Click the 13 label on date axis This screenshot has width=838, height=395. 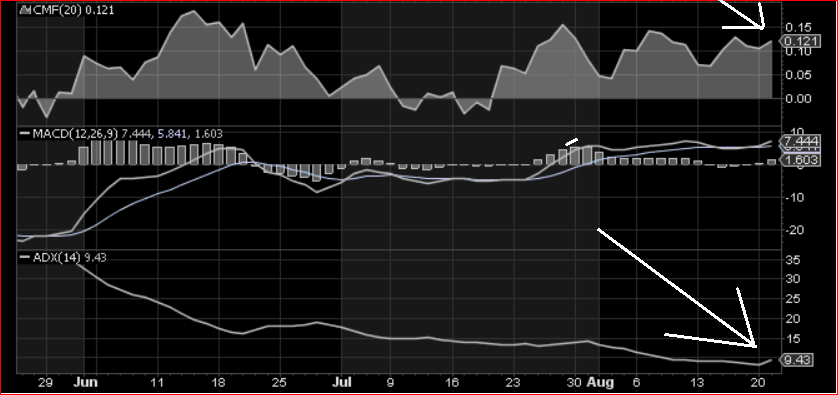point(697,383)
